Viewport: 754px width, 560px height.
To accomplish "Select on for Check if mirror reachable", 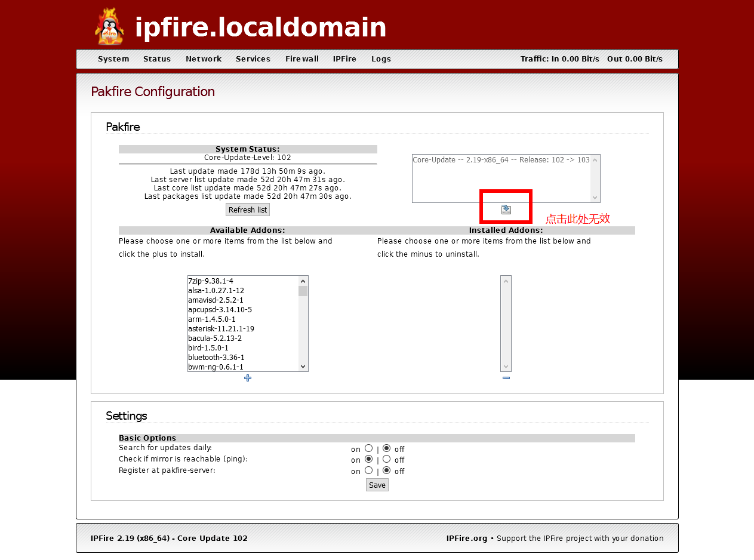I will [x=368, y=459].
